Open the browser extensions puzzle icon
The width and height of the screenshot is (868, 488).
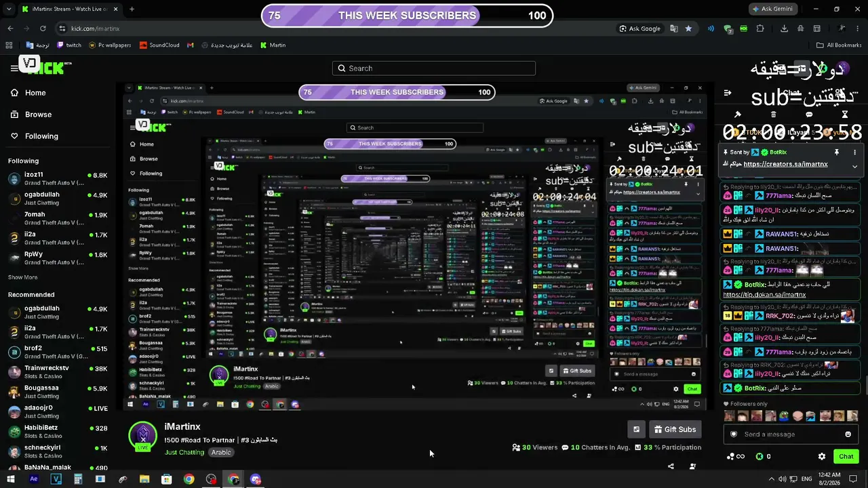760,28
